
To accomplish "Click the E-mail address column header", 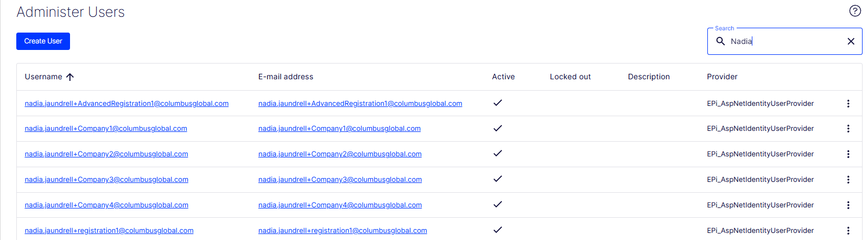I will coord(286,77).
